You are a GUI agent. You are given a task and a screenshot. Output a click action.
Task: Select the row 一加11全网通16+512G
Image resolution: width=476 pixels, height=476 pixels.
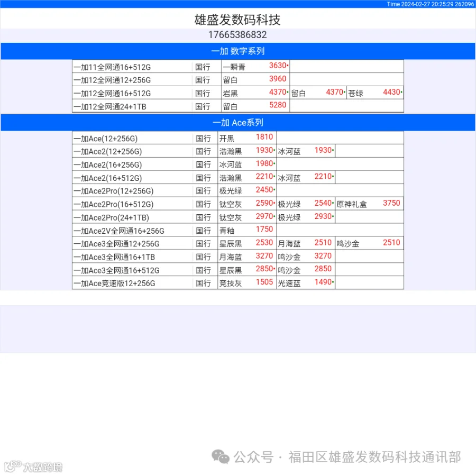click(238, 67)
